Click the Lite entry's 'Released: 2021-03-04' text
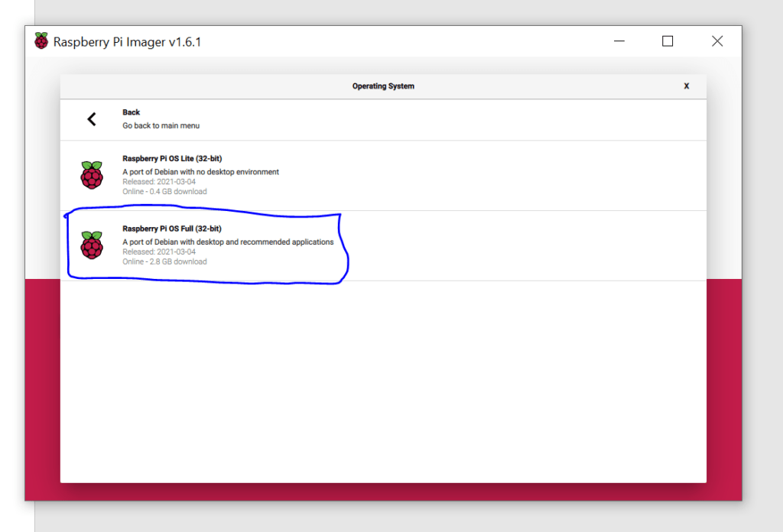This screenshot has height=532, width=783. click(159, 182)
